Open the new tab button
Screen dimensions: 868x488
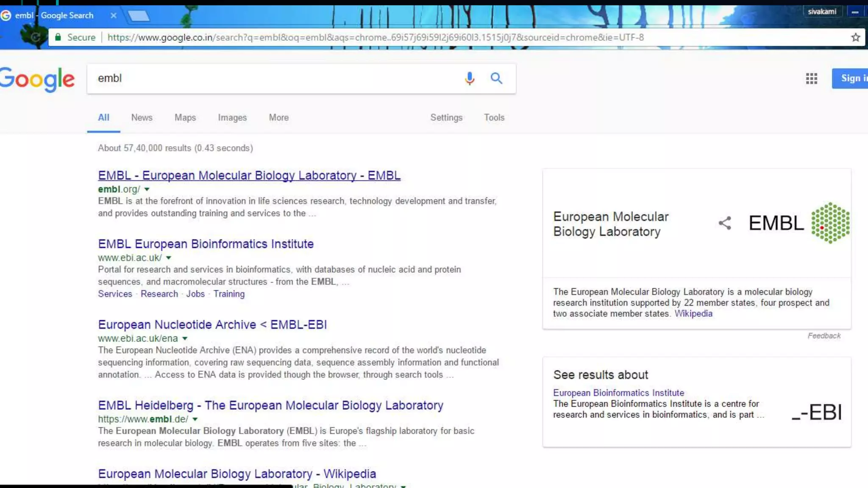point(138,16)
